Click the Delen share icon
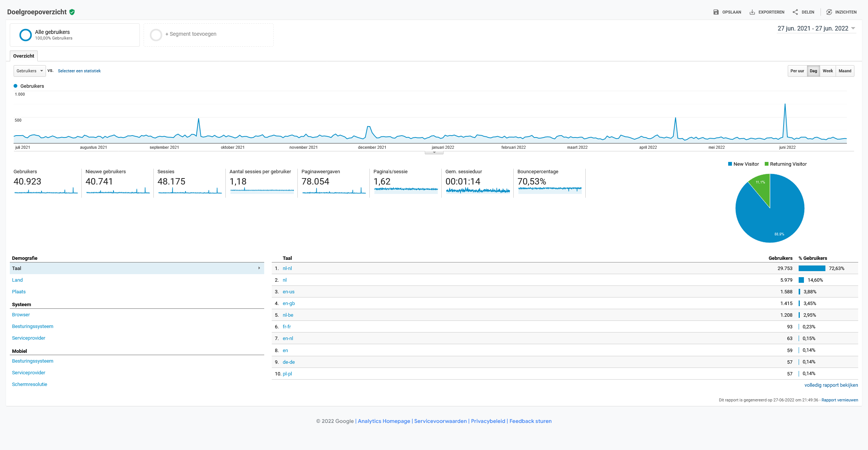 tap(795, 12)
